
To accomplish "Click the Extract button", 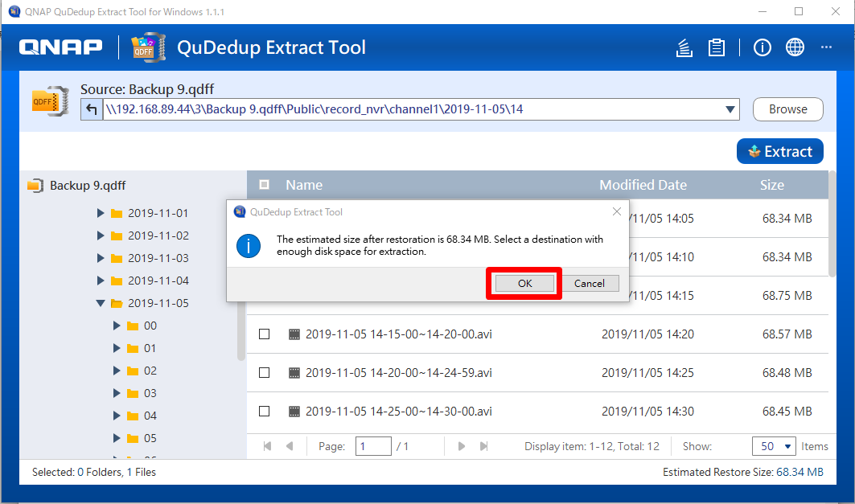I will coord(779,151).
